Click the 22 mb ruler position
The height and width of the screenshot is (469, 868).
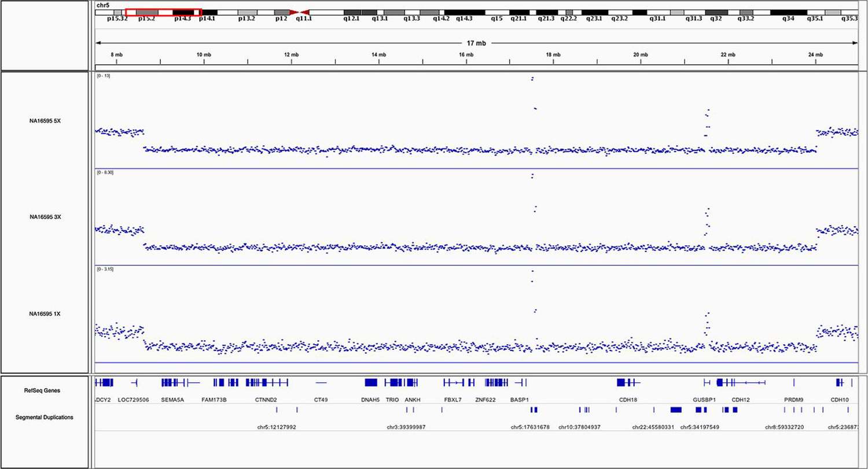(728, 54)
